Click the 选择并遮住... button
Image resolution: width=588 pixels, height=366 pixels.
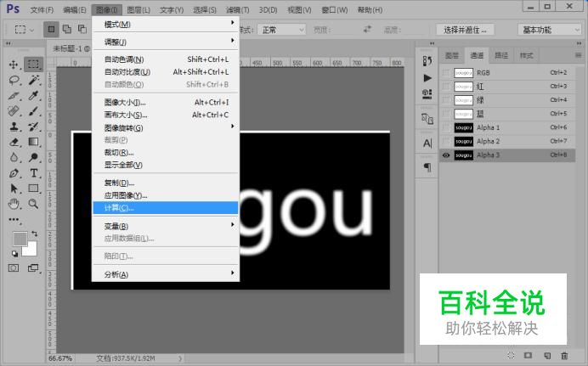[x=465, y=30]
